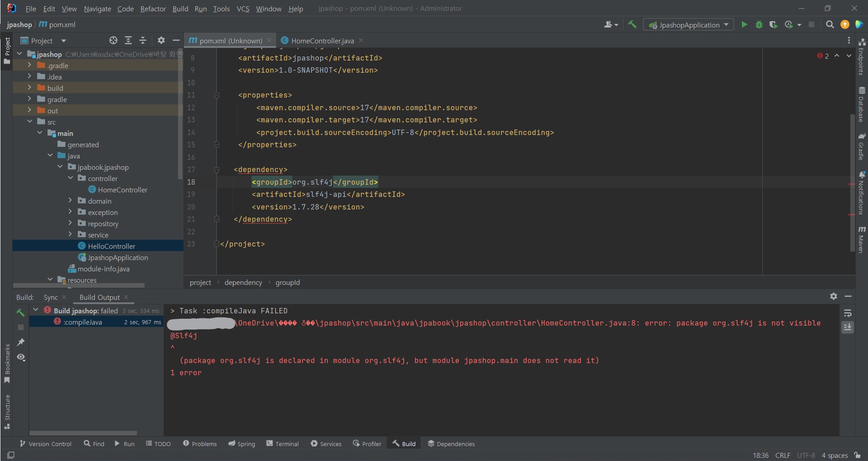Collapse All icon in Project panel header
The height and width of the screenshot is (461, 868).
coord(143,40)
